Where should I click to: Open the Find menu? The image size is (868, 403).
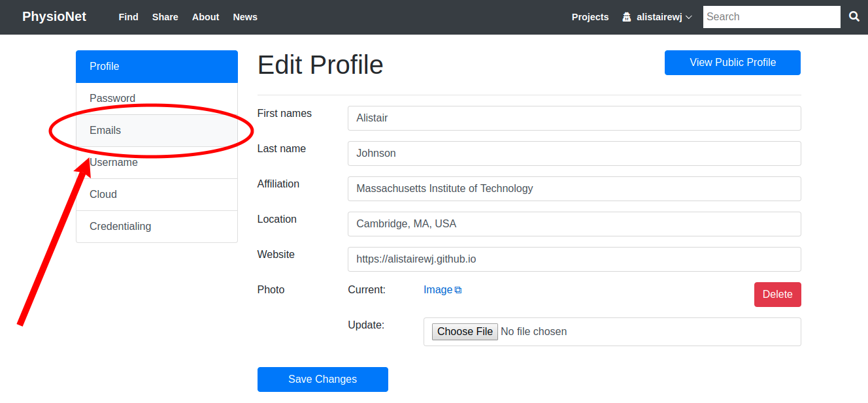[128, 17]
